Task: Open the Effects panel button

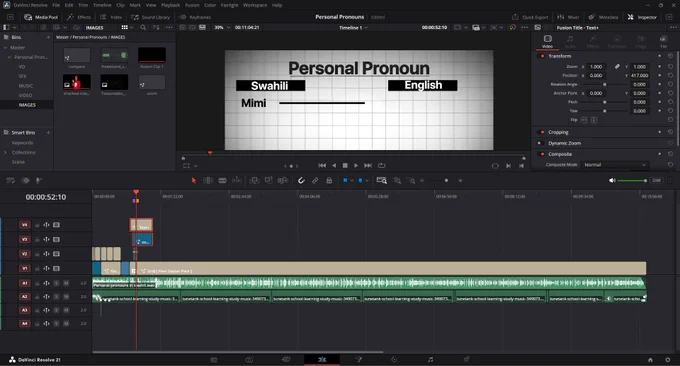Action: (79, 17)
